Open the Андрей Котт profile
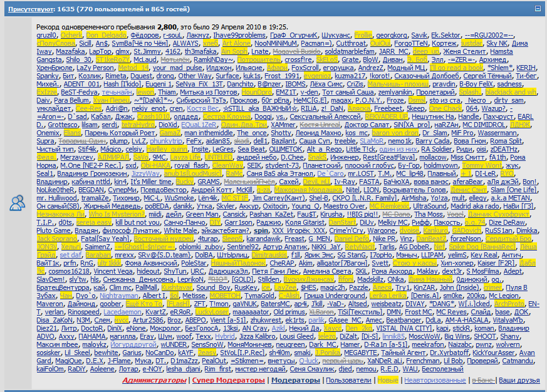The height and width of the screenshot is (392, 547). (x=211, y=190)
